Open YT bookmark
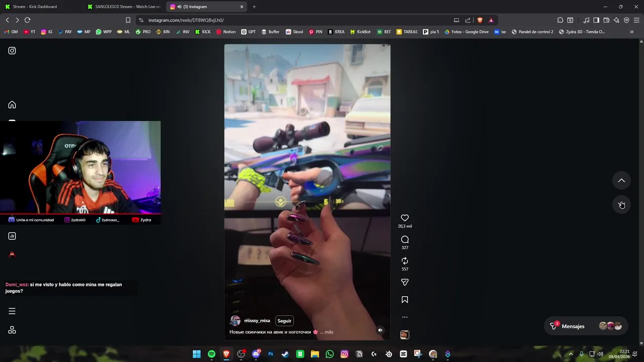 (x=29, y=32)
